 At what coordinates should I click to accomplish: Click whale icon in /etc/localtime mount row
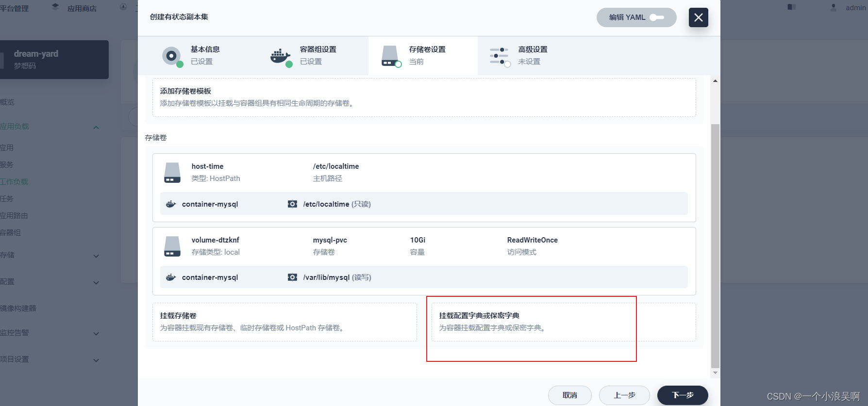(x=171, y=204)
